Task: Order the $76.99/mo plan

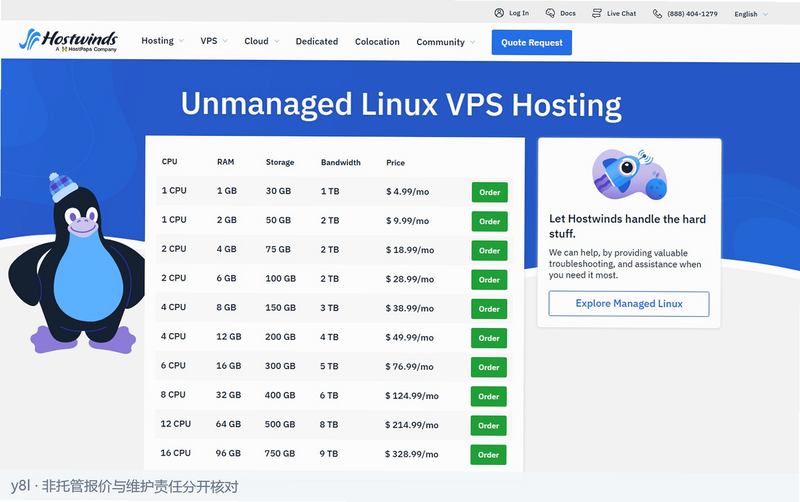Action: 489,367
